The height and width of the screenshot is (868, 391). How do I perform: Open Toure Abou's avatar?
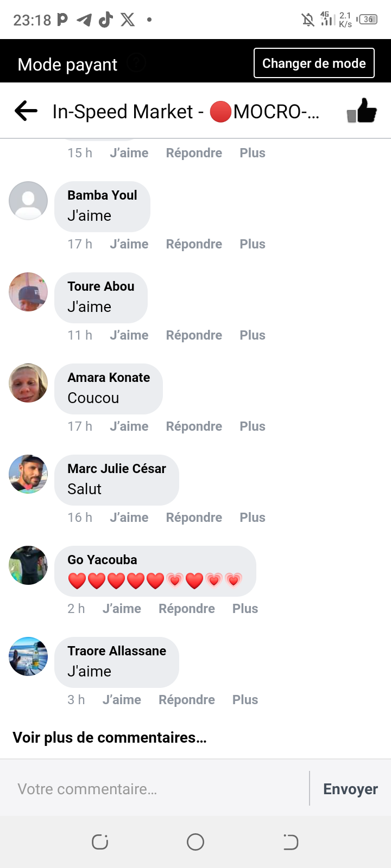(x=28, y=292)
